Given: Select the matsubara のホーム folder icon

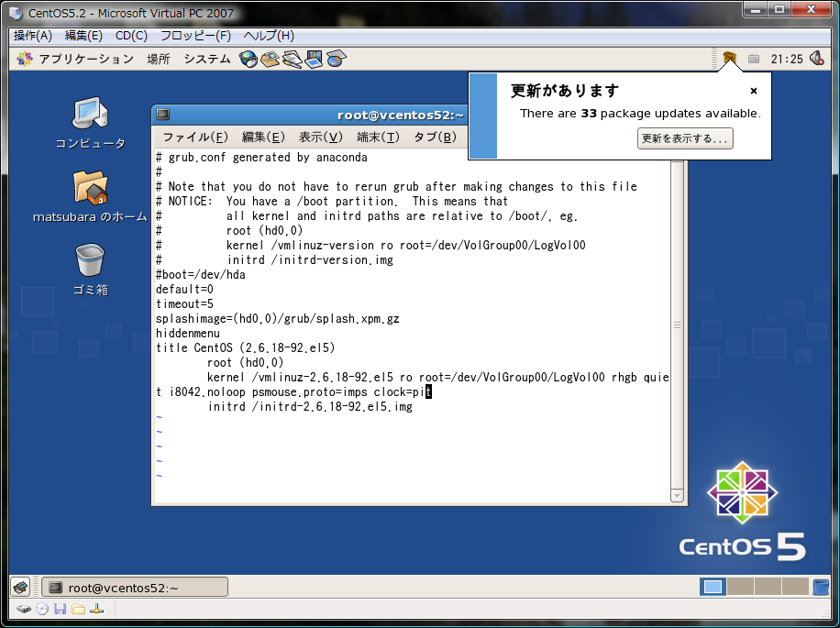Looking at the screenshot, I should coord(90,197).
